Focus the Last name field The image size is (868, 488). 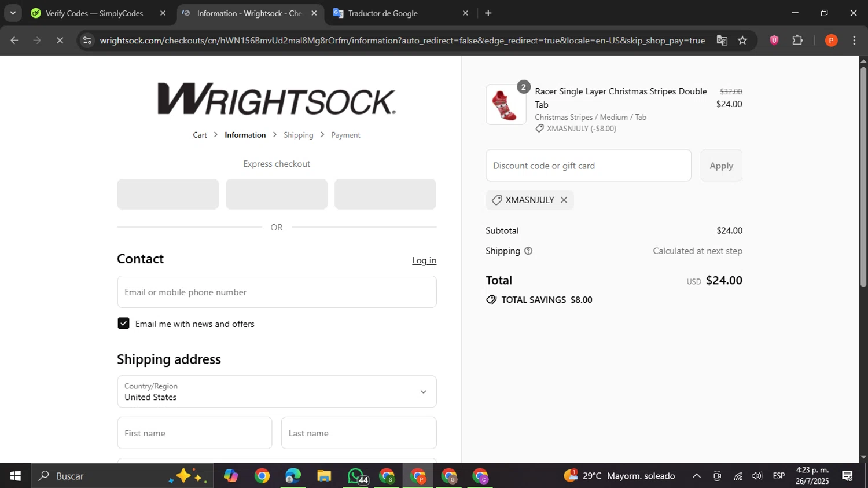point(359,433)
